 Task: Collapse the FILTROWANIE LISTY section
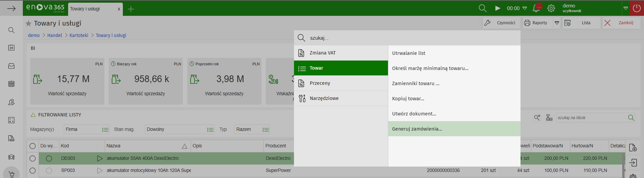coord(33,115)
